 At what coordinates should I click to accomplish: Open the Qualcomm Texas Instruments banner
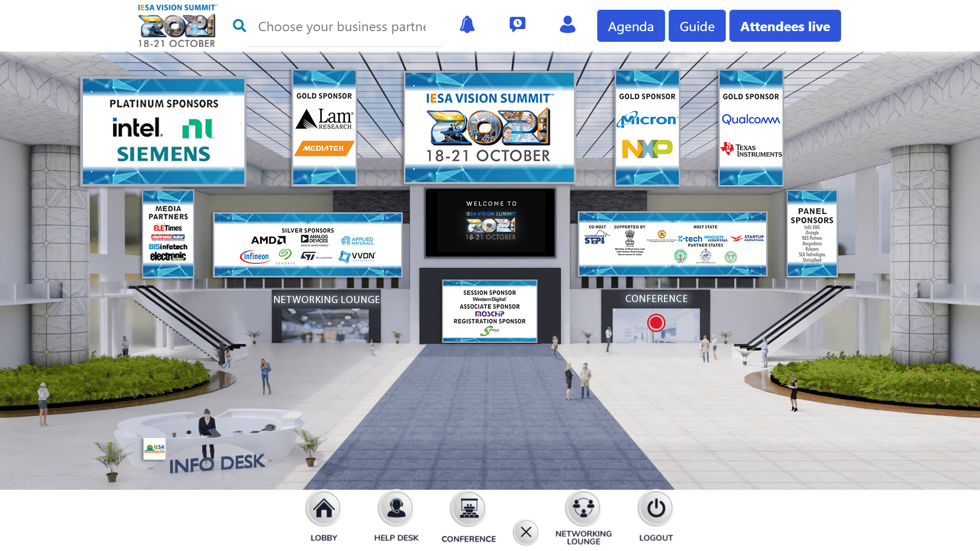[x=751, y=128]
